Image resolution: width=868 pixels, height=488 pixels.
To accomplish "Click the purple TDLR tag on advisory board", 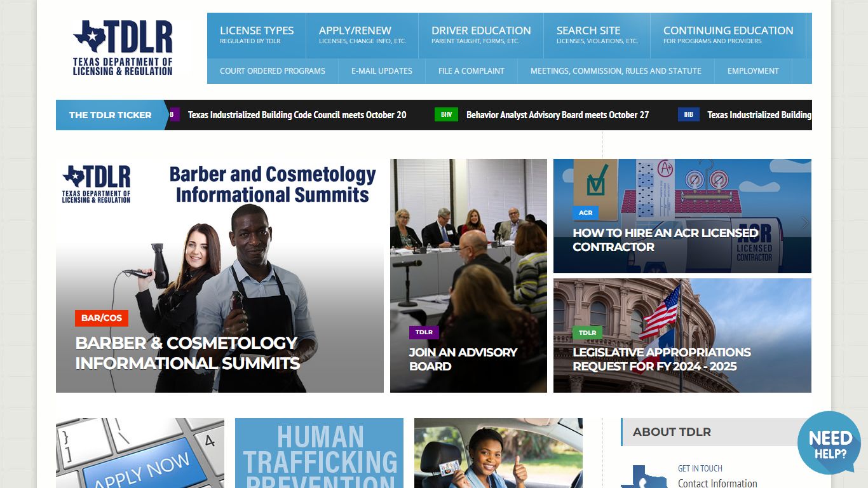I will click(424, 332).
